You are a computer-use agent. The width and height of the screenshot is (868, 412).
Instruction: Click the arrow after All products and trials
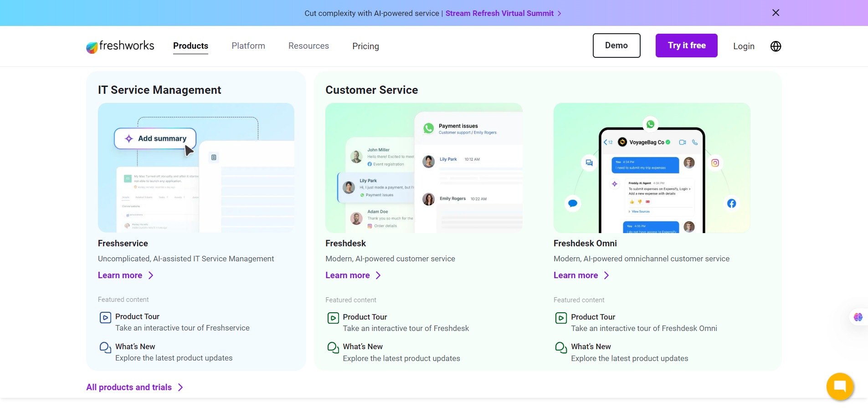coord(180,387)
